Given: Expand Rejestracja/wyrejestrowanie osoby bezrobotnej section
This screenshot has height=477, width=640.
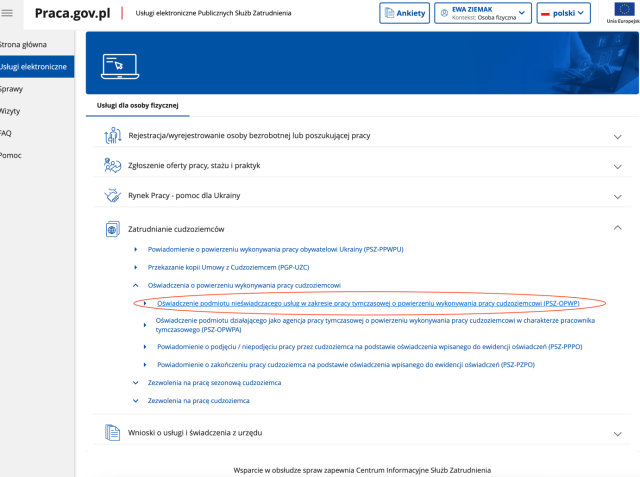Looking at the screenshot, I should pyautogui.click(x=617, y=137).
